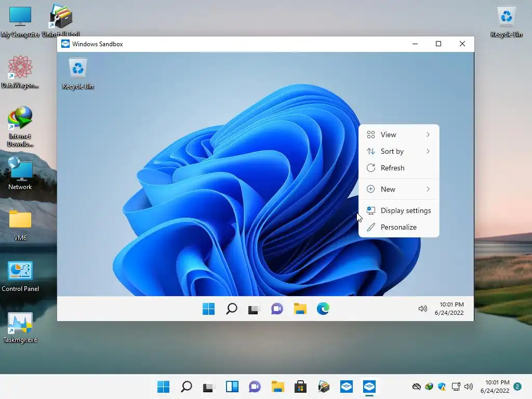The width and height of the screenshot is (532, 399).
Task: Switch to first Windows Sandbox taskbar icon
Action: coord(347,387)
